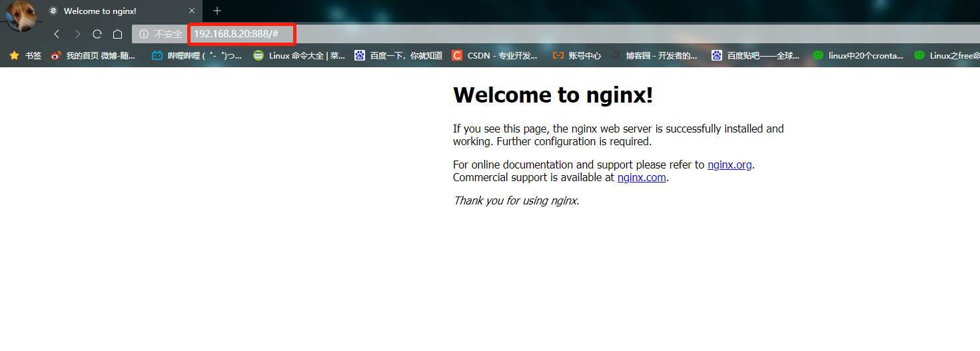Go to the home page icon

(117, 34)
